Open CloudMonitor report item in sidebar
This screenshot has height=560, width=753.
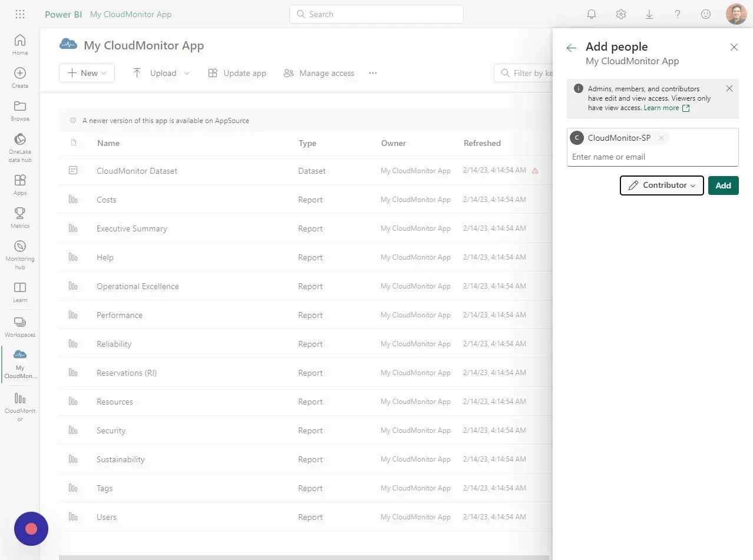click(x=20, y=407)
